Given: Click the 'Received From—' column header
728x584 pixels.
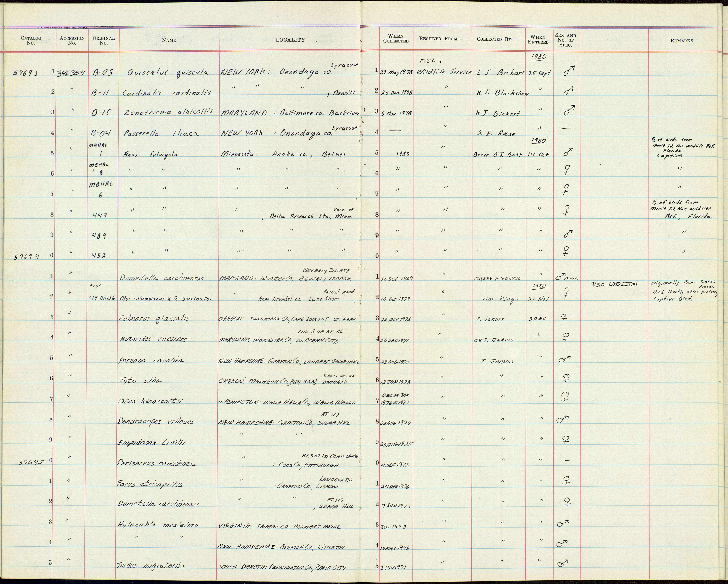Looking at the screenshot, I should pos(441,39).
